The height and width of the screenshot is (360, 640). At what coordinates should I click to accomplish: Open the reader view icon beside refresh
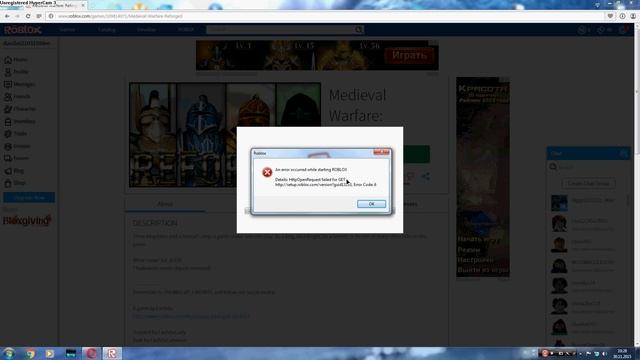[39, 16]
